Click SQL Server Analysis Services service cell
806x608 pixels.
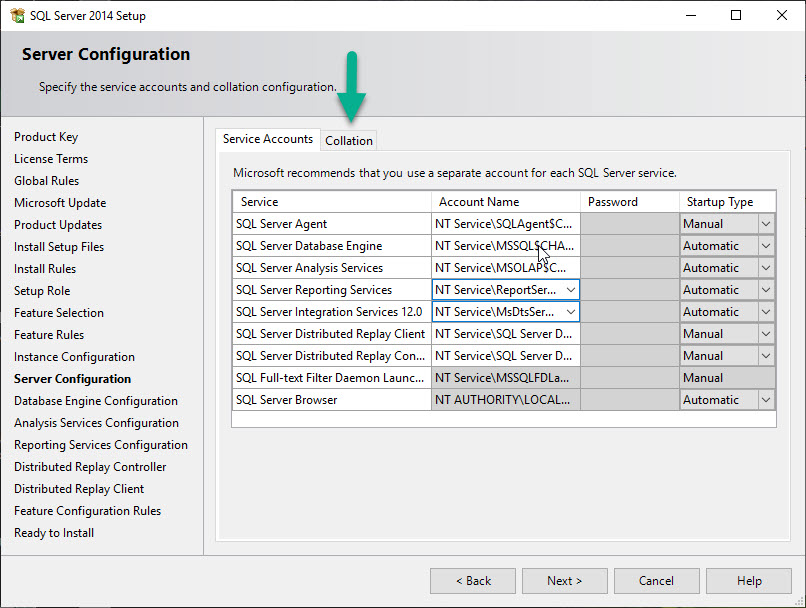[x=332, y=268]
